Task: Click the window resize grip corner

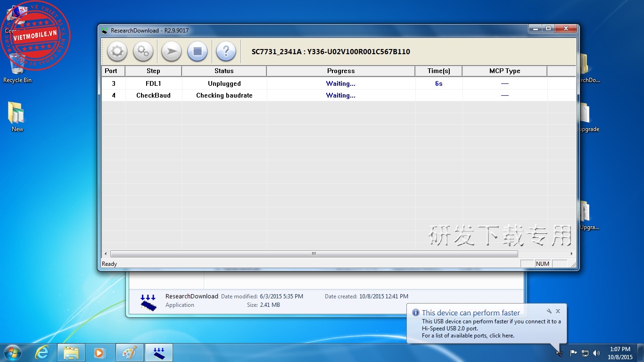Action: [x=574, y=265]
